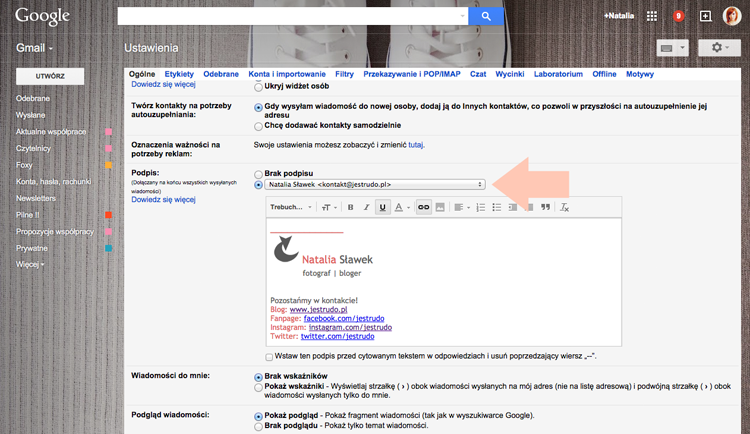The width and height of the screenshot is (750, 434).
Task: Open the Czytelnicy label
Action: (33, 148)
